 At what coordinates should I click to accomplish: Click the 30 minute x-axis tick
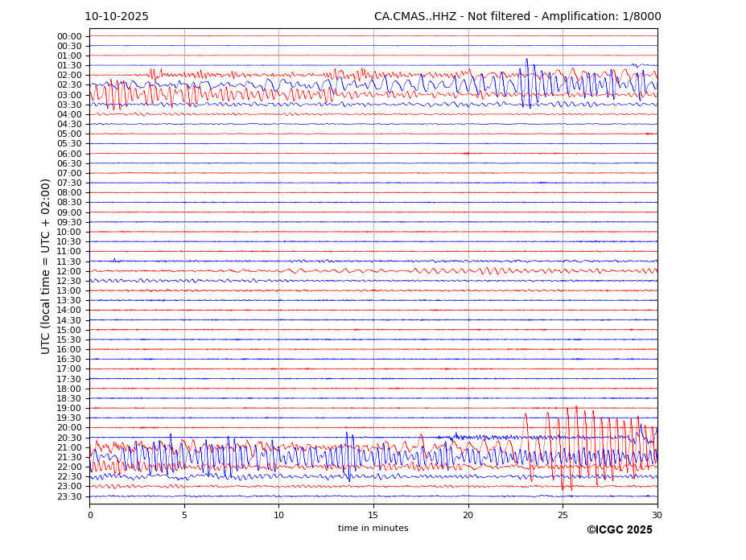[x=657, y=515]
